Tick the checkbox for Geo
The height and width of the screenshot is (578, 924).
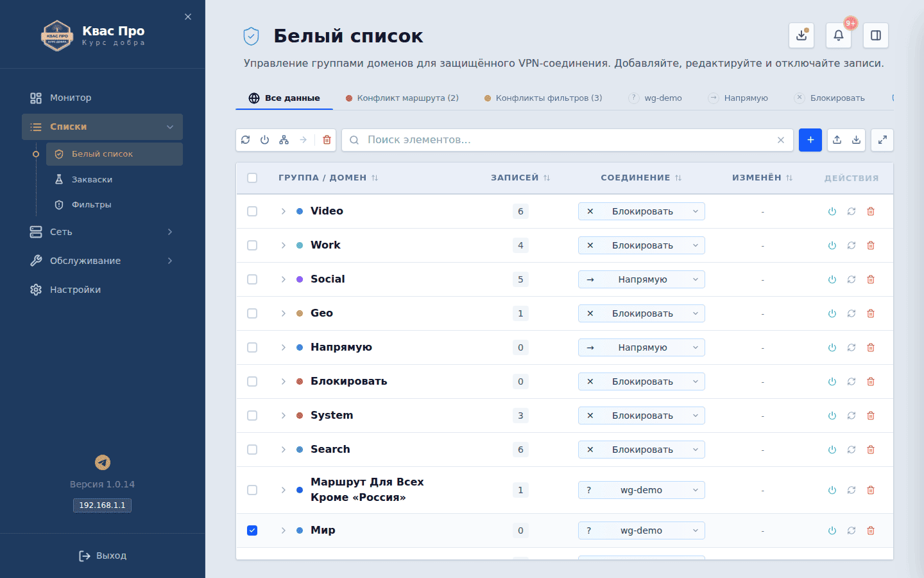coord(252,313)
